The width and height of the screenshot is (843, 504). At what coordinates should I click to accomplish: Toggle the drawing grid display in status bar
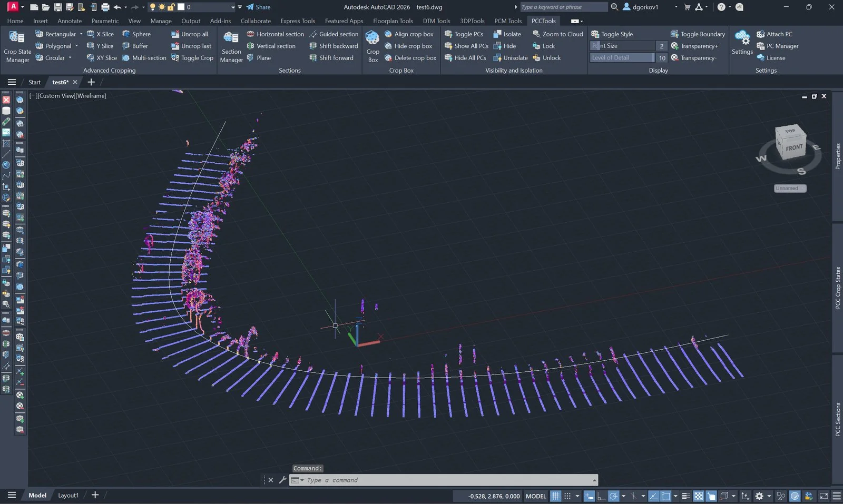(555, 496)
